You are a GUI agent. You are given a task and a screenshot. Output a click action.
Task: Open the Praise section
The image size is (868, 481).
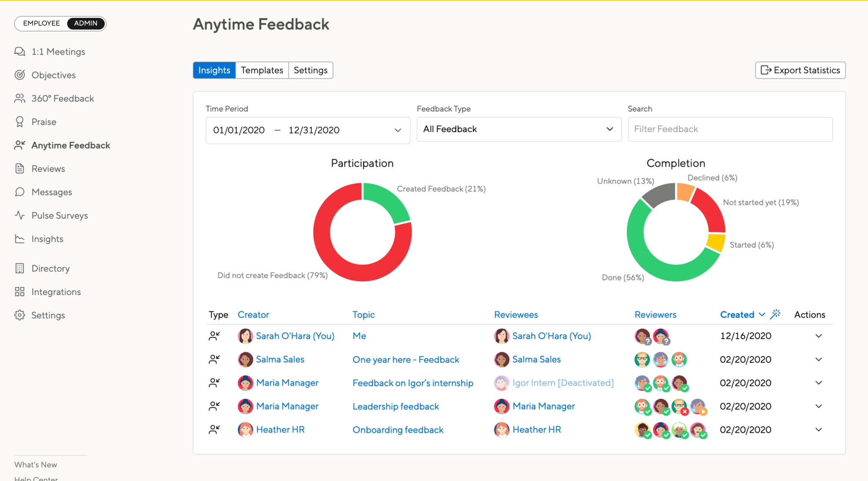click(43, 122)
